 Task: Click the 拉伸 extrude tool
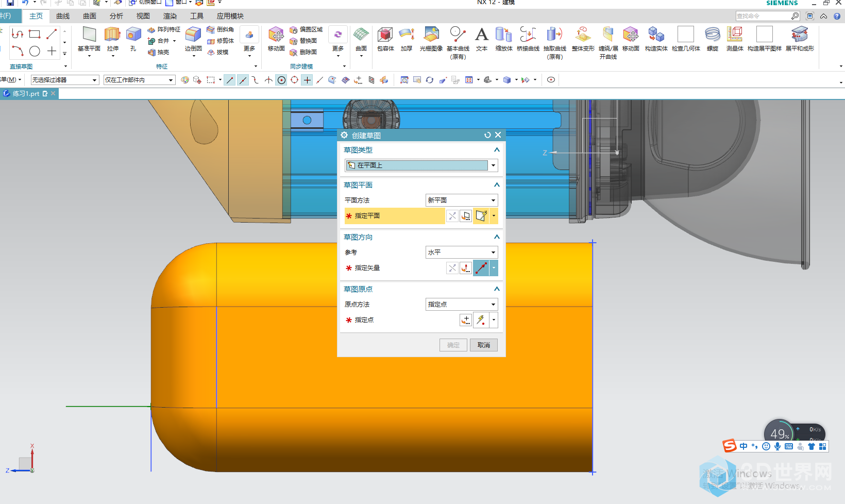pos(112,39)
